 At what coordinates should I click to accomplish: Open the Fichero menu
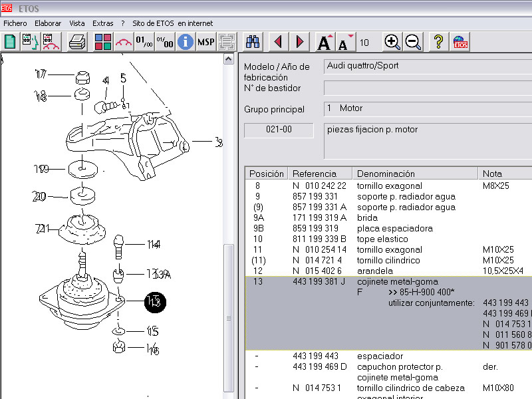pos(15,23)
